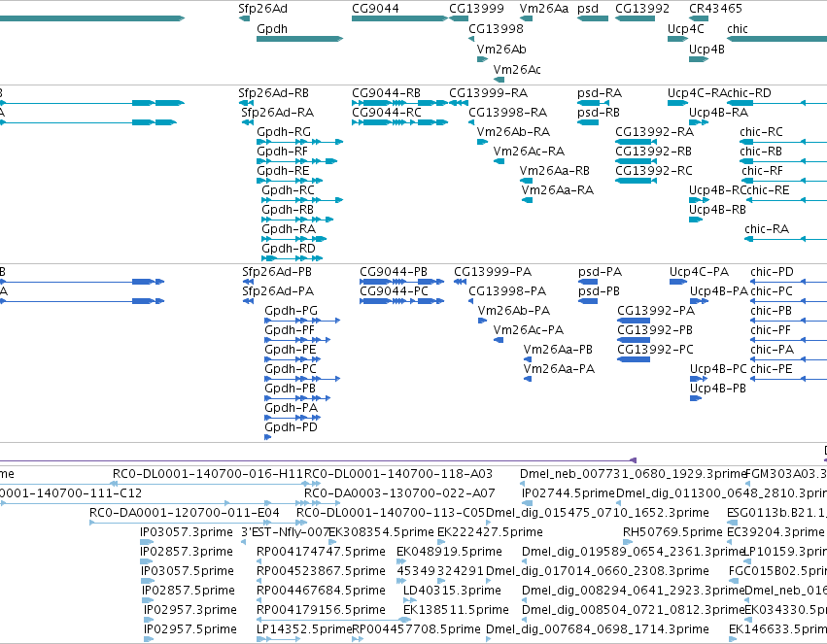Viewport: 827px width, 644px height.
Task: Select the Ucp4B gene label
Action: (x=706, y=49)
